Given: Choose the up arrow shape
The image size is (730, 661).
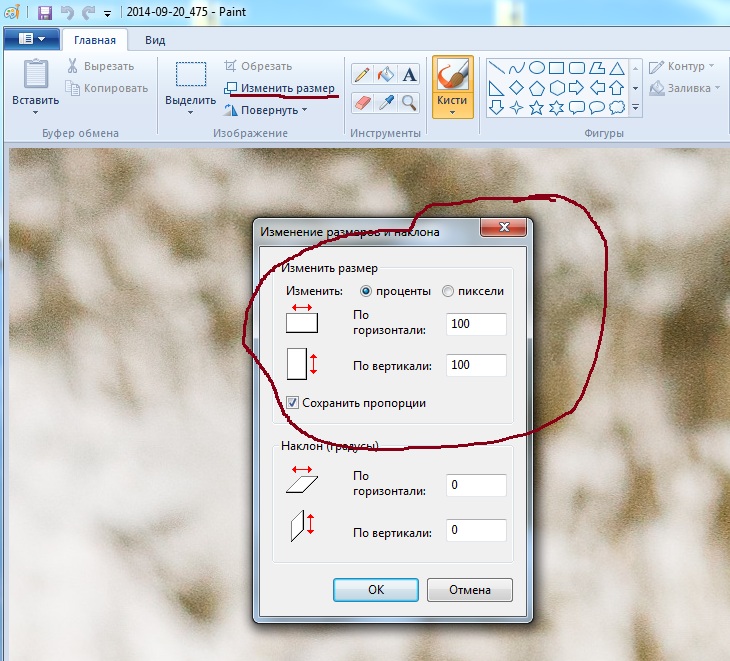Looking at the screenshot, I should coord(617,88).
